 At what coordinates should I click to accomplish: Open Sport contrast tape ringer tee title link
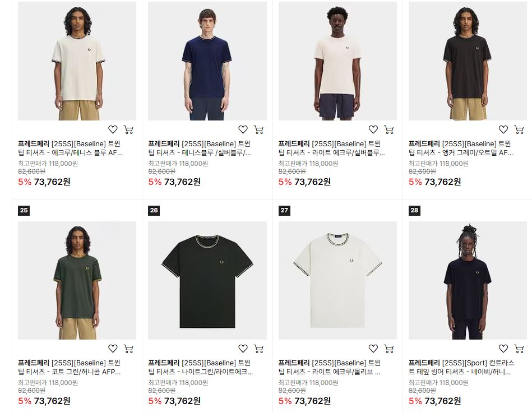tap(461, 367)
